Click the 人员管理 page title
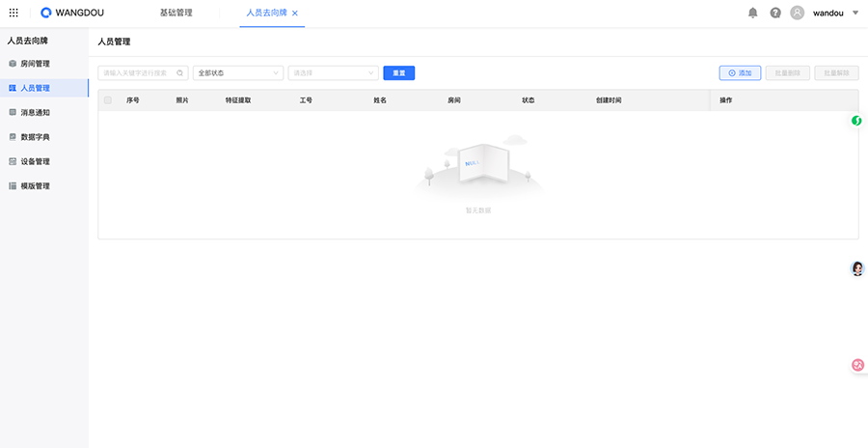This screenshot has width=868, height=448. click(x=114, y=42)
